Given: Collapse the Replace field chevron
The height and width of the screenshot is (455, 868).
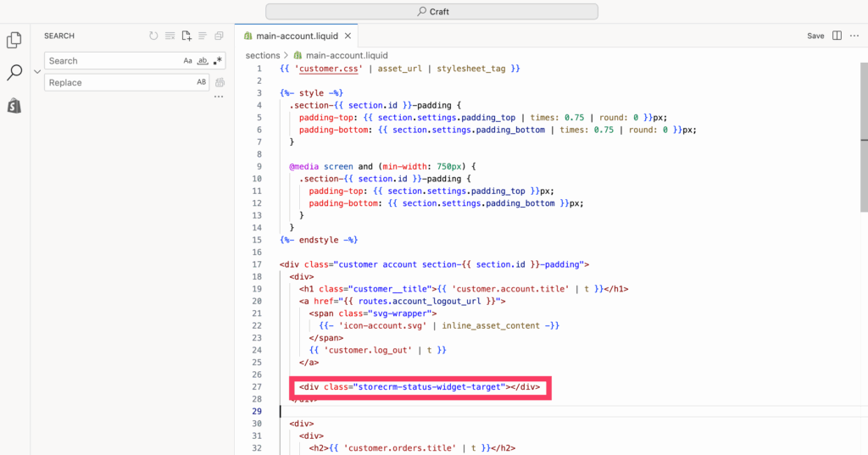Looking at the screenshot, I should (36, 72).
